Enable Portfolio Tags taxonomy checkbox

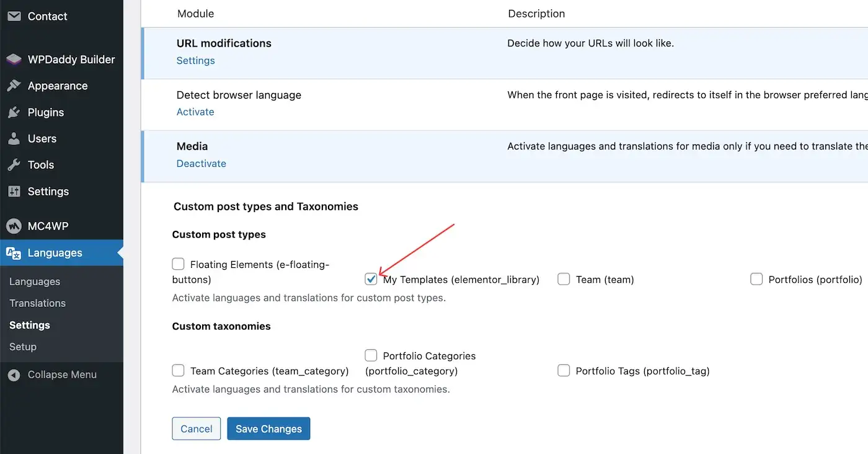(x=564, y=371)
